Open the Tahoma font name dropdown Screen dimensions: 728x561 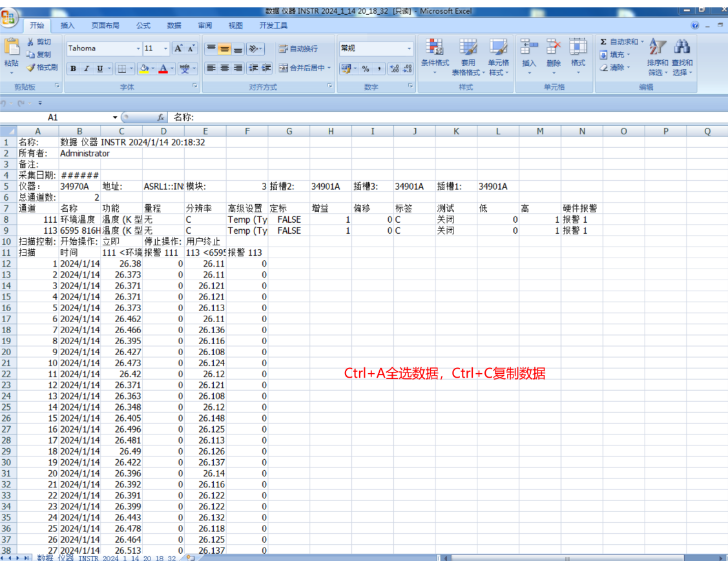(138, 48)
